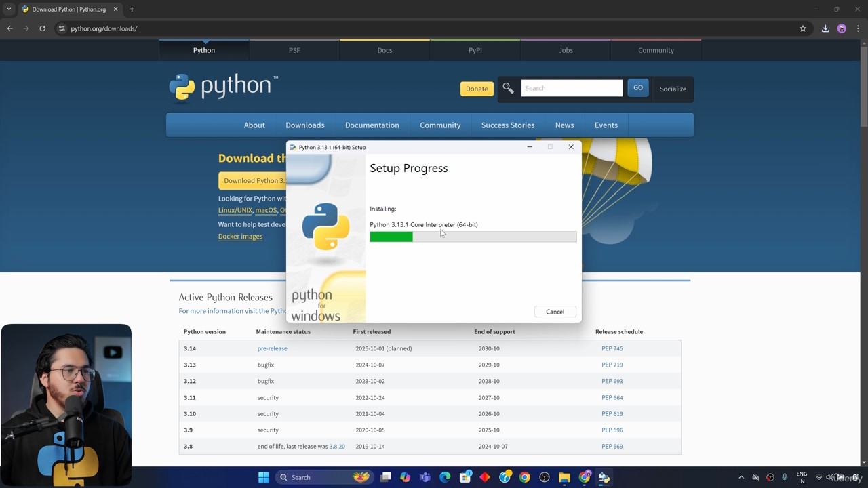The height and width of the screenshot is (488, 868).
Task: Launch Copilot from the taskbar
Action: 405,477
